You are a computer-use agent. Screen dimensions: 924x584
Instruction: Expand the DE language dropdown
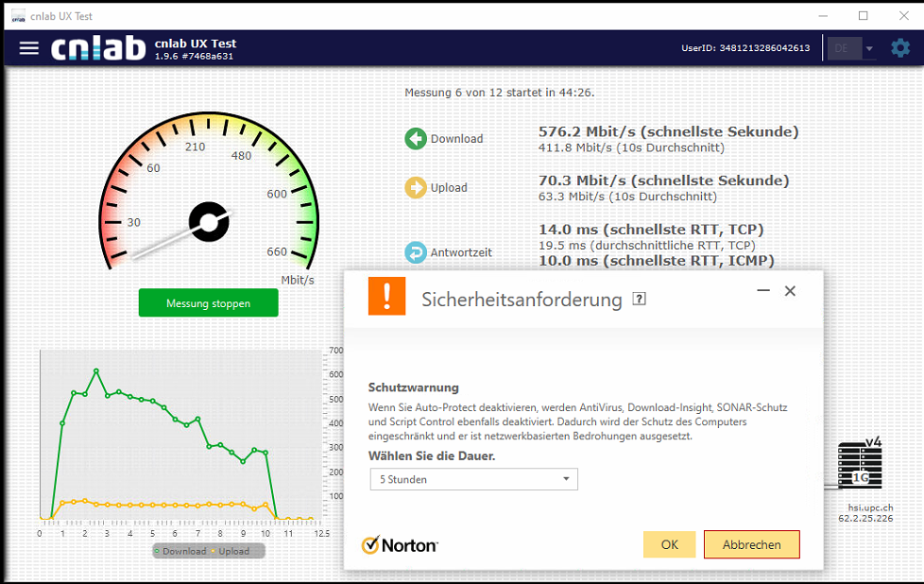click(851, 48)
